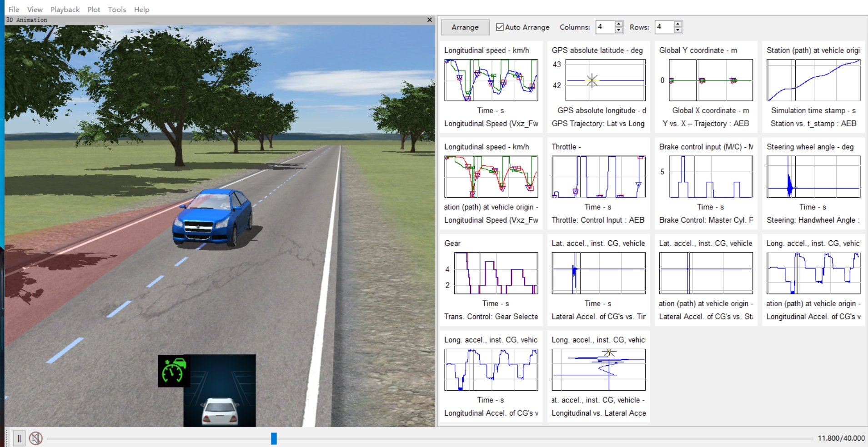The width and height of the screenshot is (868, 447).
Task: Toggle the sound mute icon
Action: 36,438
